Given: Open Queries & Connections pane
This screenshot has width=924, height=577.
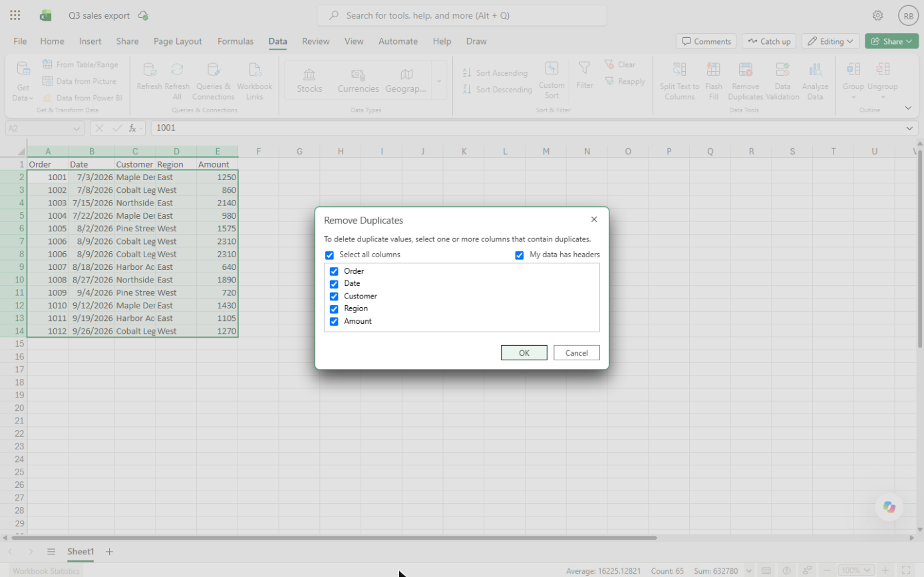Looking at the screenshot, I should [x=214, y=80].
